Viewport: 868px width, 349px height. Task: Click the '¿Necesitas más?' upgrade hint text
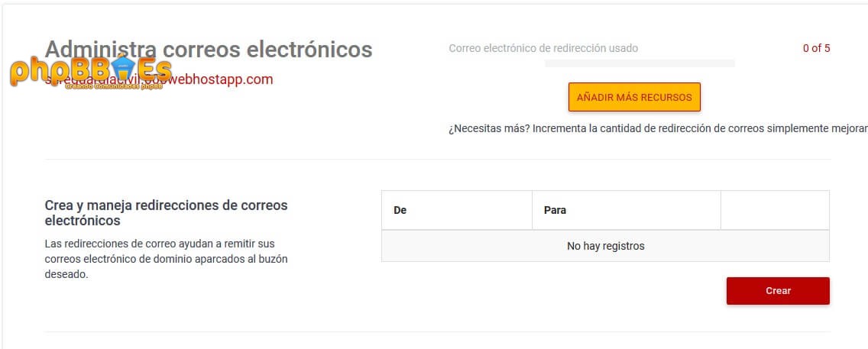coord(657,128)
